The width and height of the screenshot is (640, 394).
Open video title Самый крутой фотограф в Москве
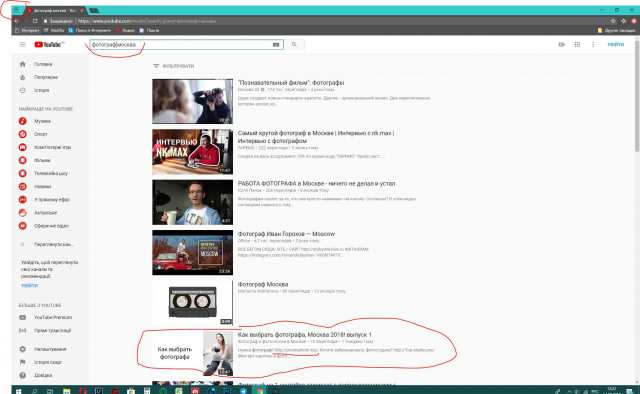click(x=316, y=137)
